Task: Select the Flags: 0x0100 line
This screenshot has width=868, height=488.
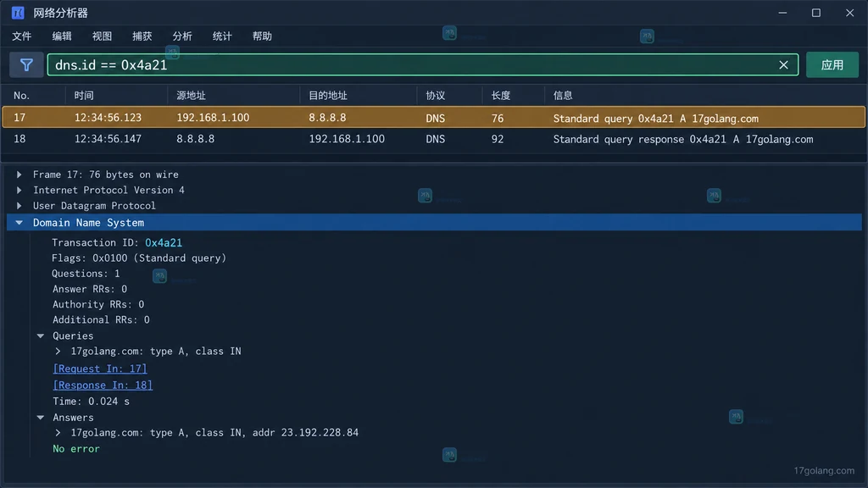Action: [x=139, y=258]
